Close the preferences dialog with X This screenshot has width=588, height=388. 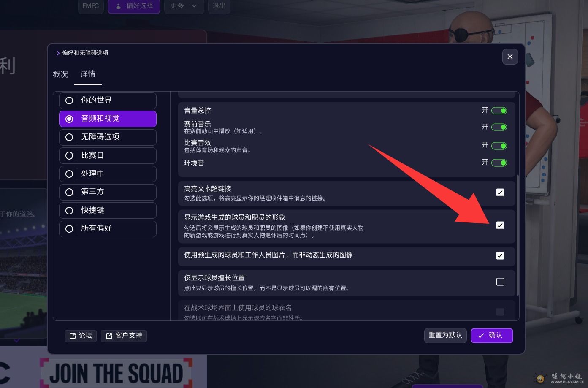coord(510,57)
